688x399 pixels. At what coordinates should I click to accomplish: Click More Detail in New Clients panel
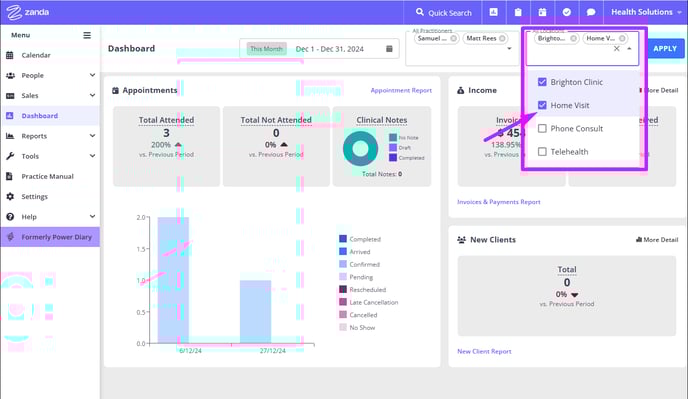coord(657,240)
